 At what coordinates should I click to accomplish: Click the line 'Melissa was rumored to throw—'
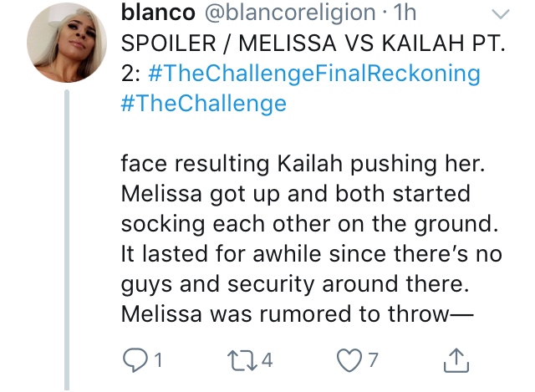click(x=298, y=314)
